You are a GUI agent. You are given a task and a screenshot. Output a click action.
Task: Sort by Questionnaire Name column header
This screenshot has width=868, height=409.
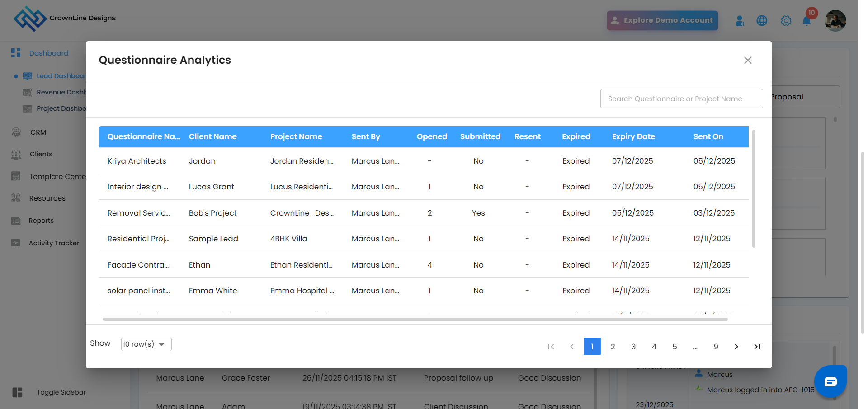pyautogui.click(x=143, y=136)
